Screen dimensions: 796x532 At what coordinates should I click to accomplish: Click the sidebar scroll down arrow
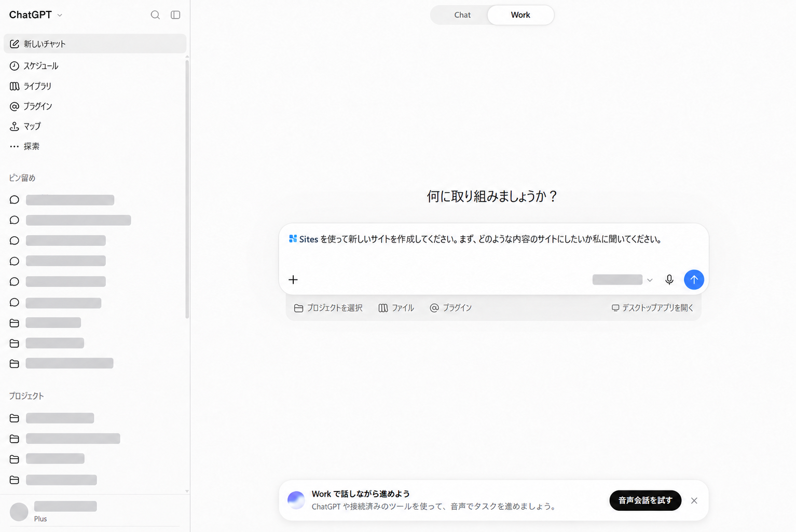tap(187, 490)
